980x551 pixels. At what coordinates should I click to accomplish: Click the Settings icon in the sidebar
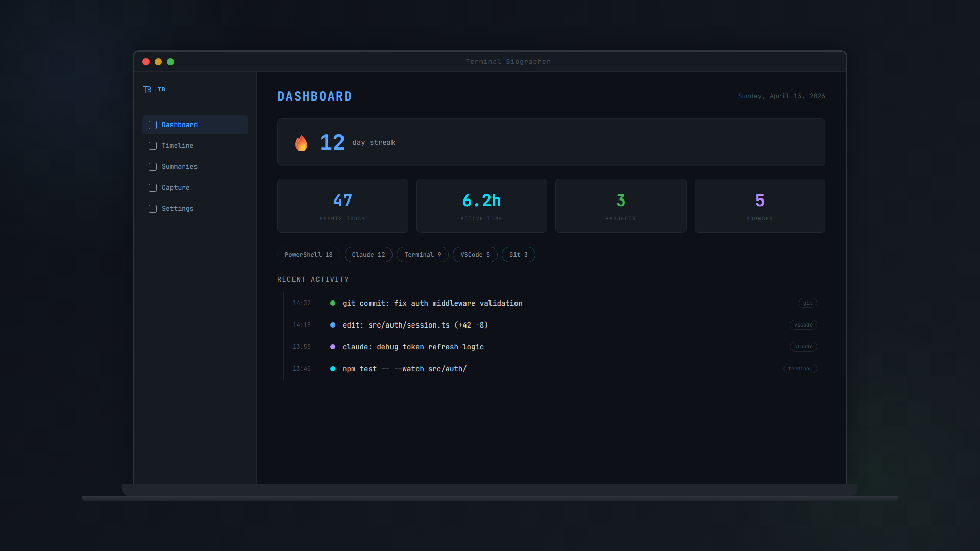pyautogui.click(x=152, y=209)
